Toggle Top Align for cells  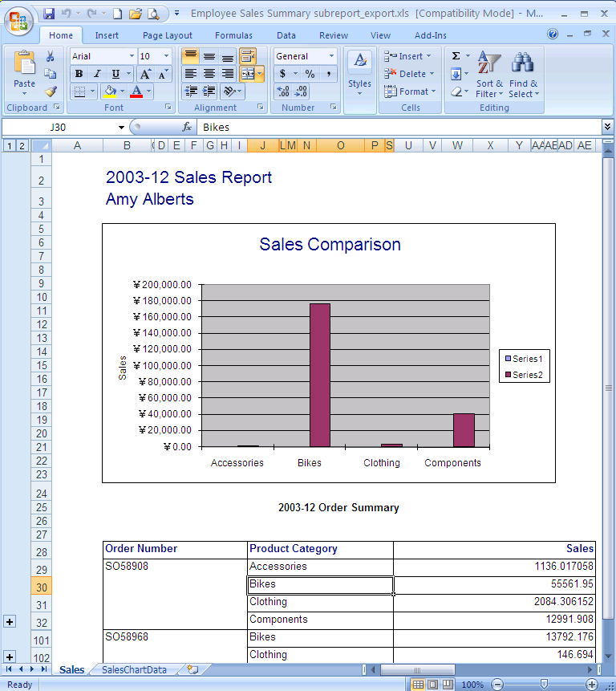click(191, 56)
